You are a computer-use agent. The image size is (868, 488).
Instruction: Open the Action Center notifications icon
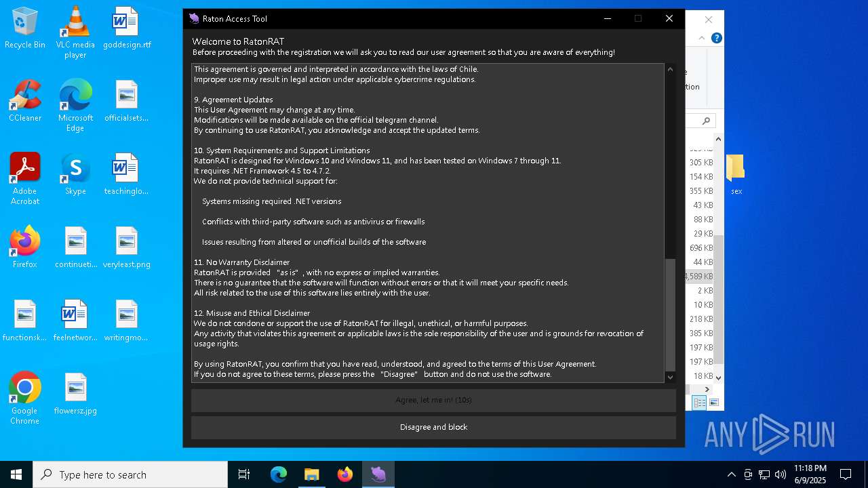click(846, 474)
